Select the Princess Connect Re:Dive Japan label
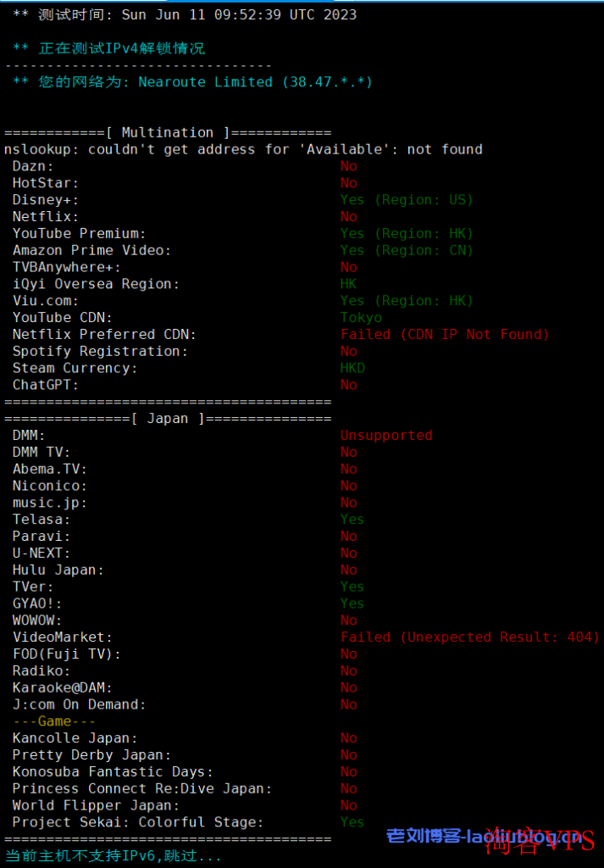 pos(142,788)
